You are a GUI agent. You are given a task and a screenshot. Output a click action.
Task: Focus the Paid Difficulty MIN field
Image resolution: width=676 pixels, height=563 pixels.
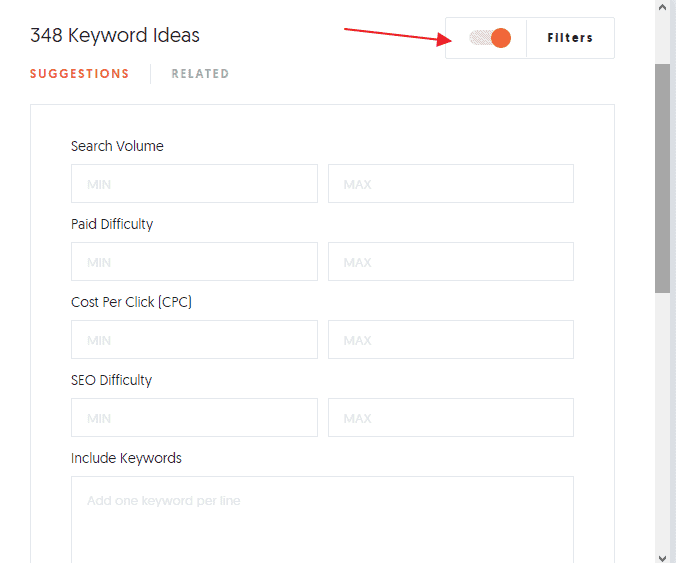194,262
